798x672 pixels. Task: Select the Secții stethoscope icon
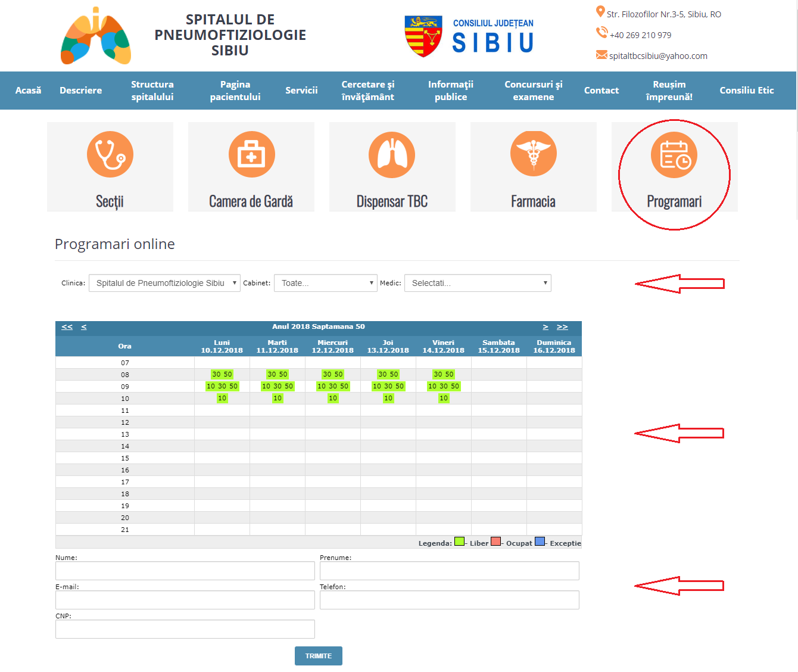(110, 154)
